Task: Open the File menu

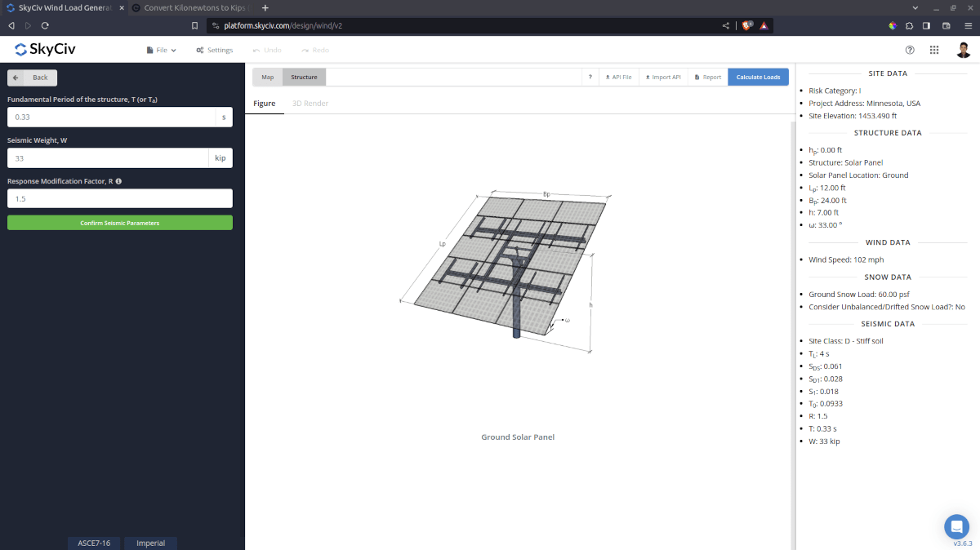Action: [x=160, y=50]
